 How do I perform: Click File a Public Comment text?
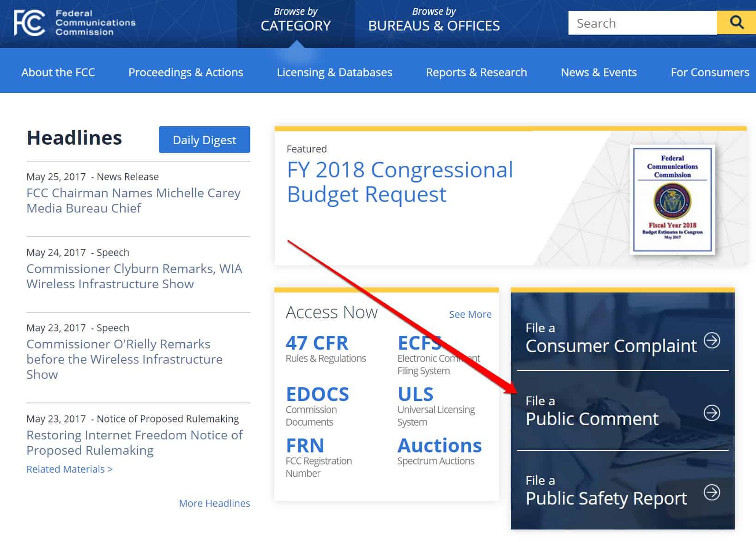(592, 412)
